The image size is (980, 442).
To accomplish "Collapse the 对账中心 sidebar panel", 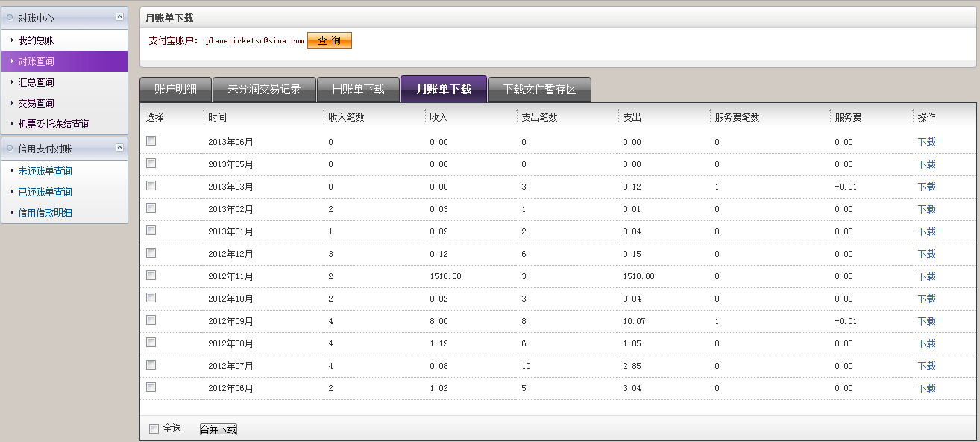I will (x=119, y=16).
